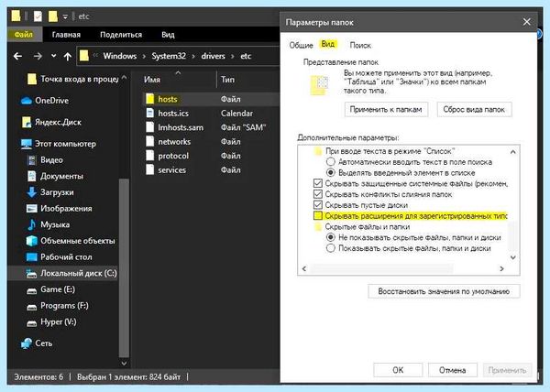Click Восстановить значения по умолчанию button

tap(444, 291)
